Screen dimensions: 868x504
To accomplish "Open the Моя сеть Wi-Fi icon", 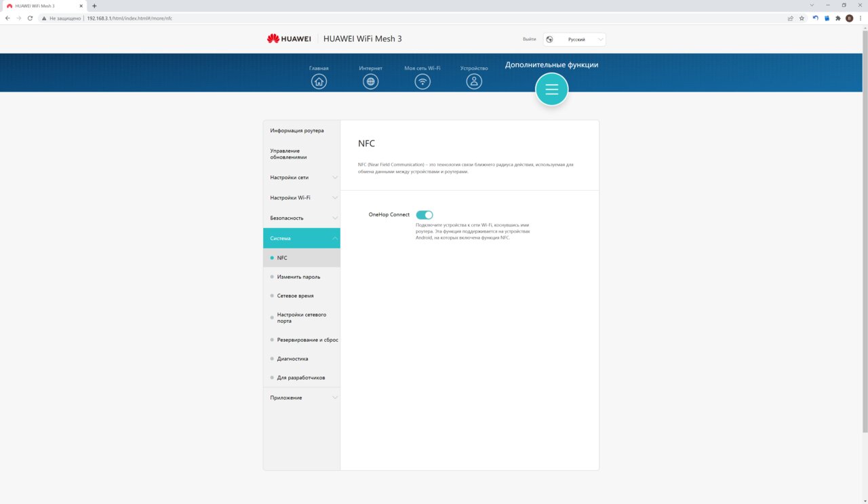I will tap(422, 81).
